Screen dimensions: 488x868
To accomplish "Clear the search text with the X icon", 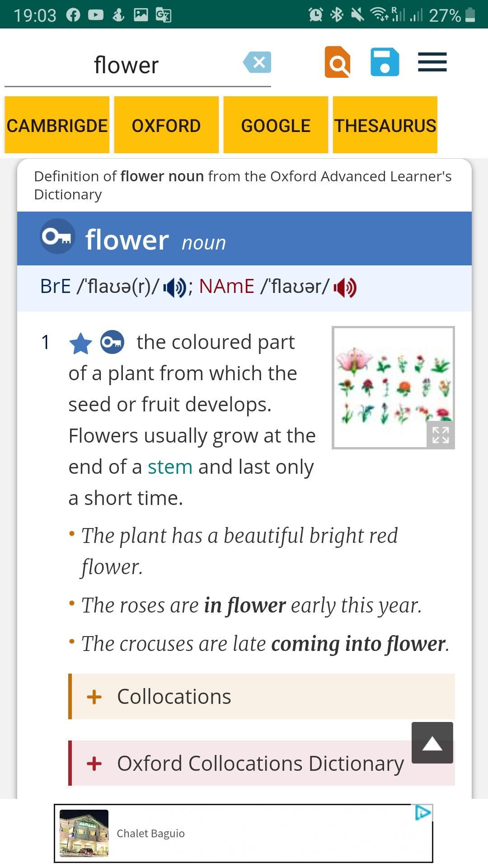I will click(x=257, y=62).
